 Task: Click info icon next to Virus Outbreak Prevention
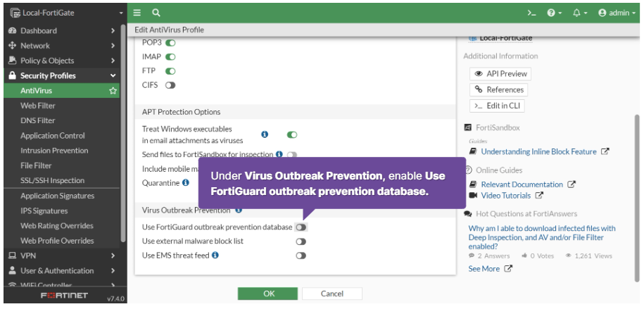coord(239,210)
